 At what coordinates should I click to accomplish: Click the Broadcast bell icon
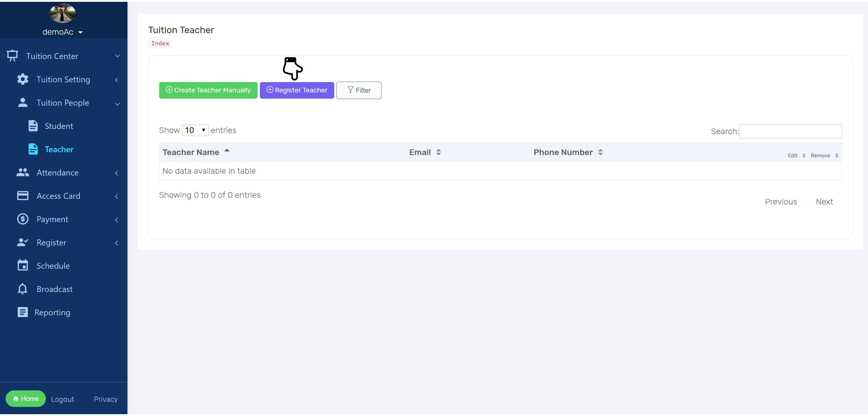pos(23,289)
